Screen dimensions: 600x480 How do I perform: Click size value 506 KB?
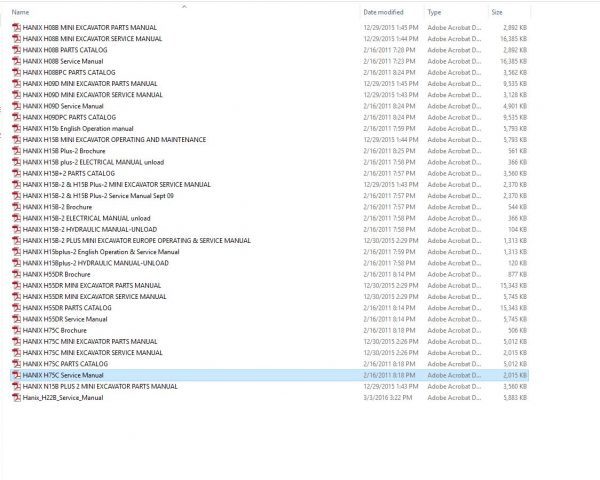coord(517,330)
